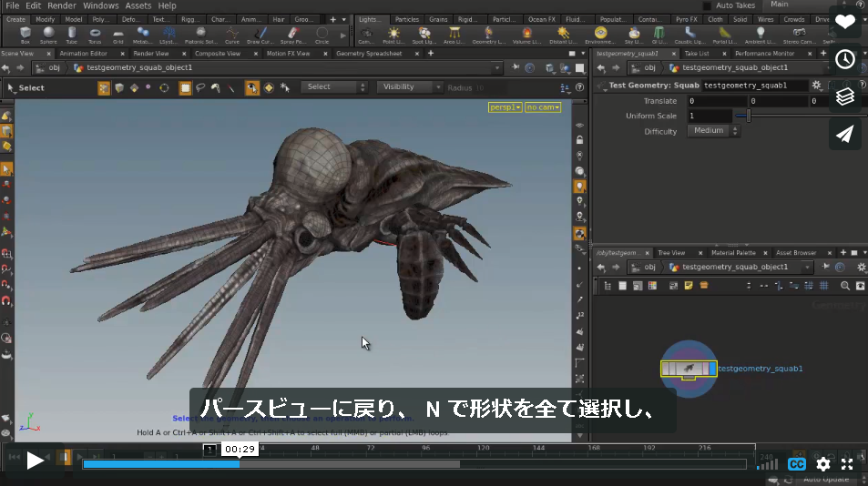Open Vimeo settings gear
The width and height of the screenshot is (868, 486).
click(x=823, y=464)
